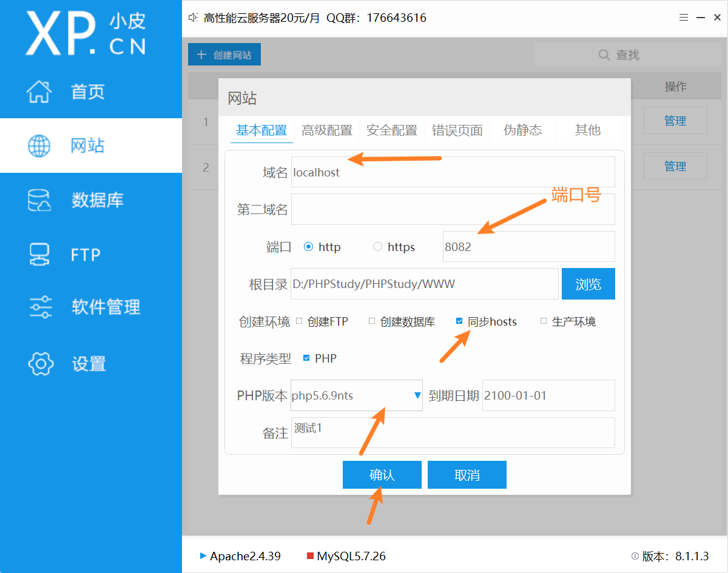The width and height of the screenshot is (728, 573).
Task: Select the https radio button
Action: [377, 247]
